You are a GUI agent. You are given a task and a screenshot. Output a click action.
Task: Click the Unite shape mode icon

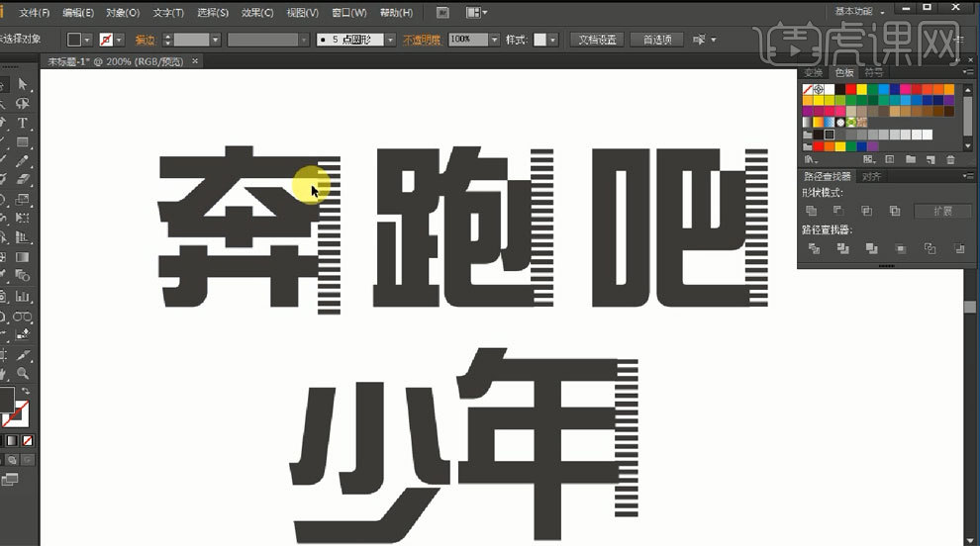coord(812,211)
